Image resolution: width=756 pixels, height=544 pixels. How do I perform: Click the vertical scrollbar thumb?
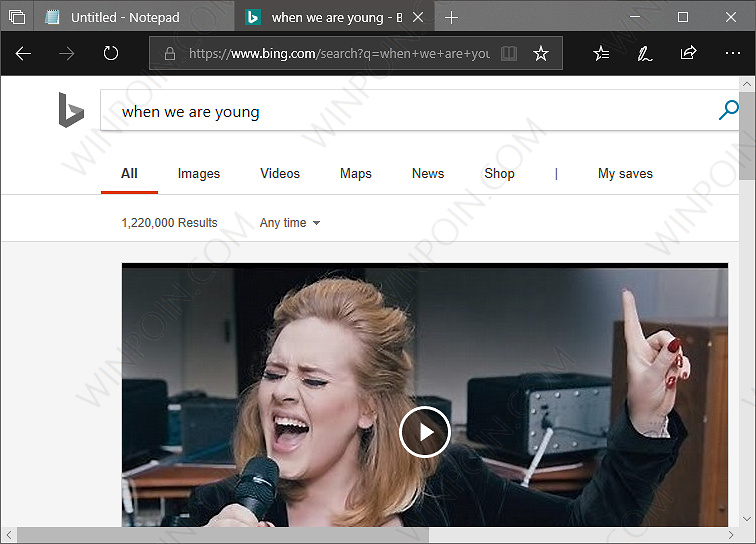click(747, 136)
